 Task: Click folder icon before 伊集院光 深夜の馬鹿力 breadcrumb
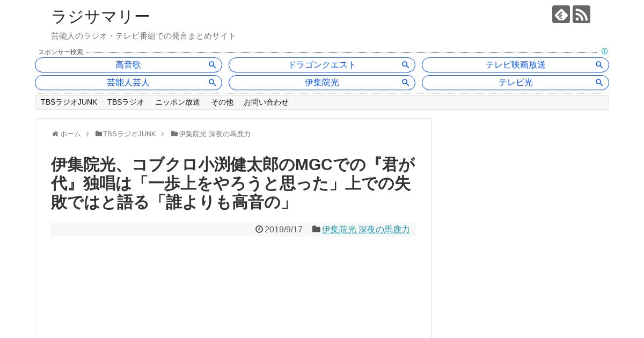[174, 134]
